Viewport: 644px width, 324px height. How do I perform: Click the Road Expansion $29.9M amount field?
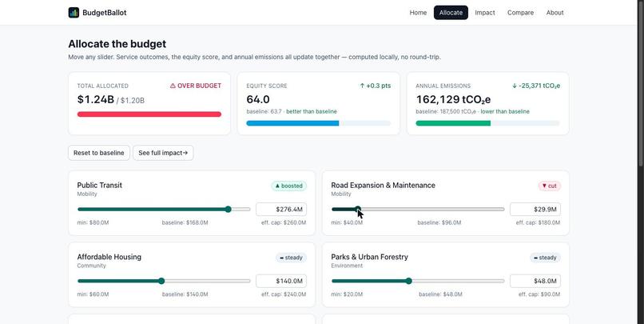[535, 210]
